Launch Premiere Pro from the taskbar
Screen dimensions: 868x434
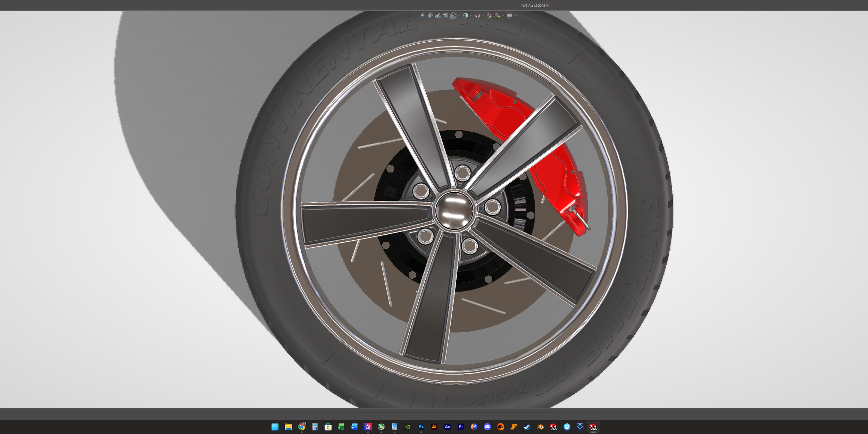tap(461, 427)
